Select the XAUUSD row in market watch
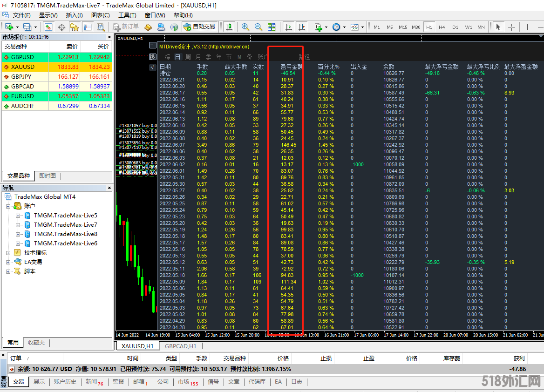This screenshot has height=392, width=544. (x=57, y=67)
